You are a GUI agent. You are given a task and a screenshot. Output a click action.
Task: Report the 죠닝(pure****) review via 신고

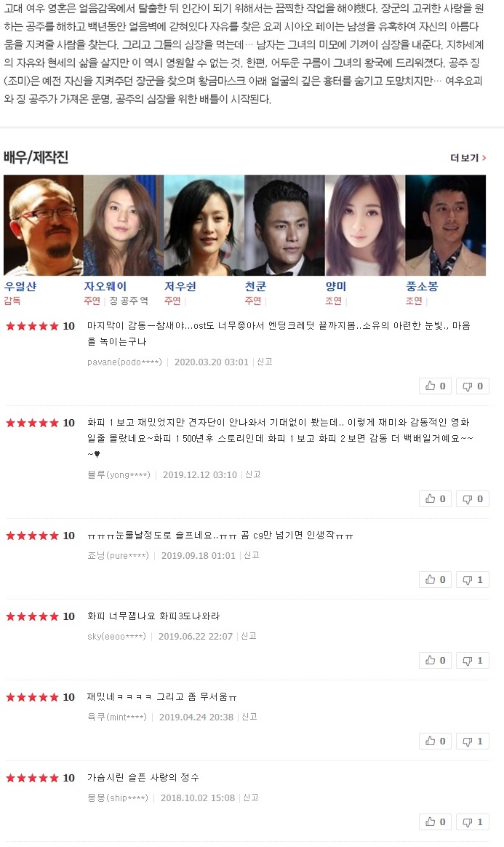tap(252, 554)
